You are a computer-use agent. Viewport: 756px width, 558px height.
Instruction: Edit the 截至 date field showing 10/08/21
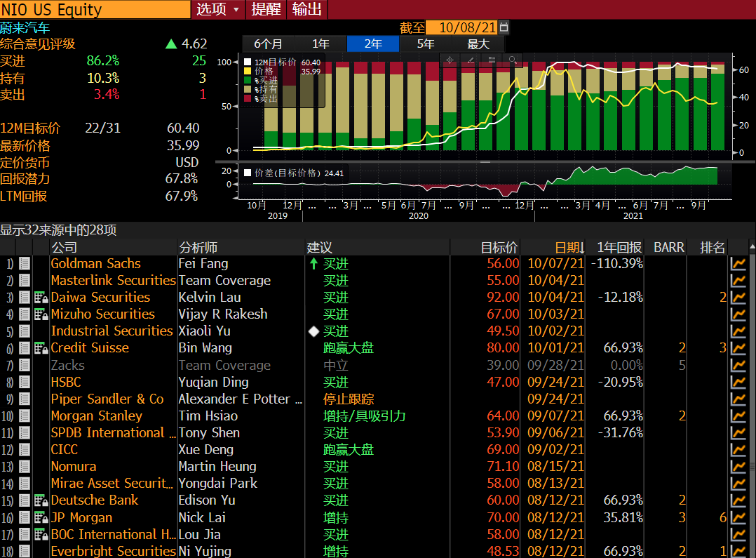[x=463, y=27]
